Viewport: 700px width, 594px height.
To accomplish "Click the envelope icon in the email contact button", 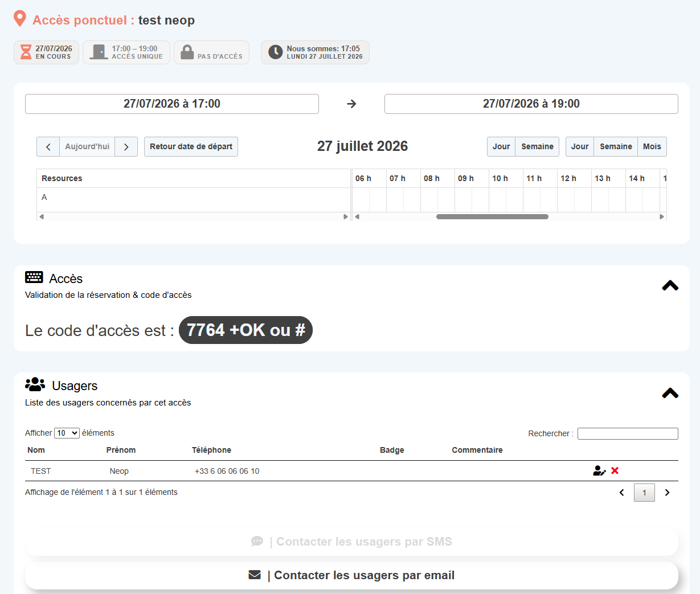I will click(x=255, y=575).
